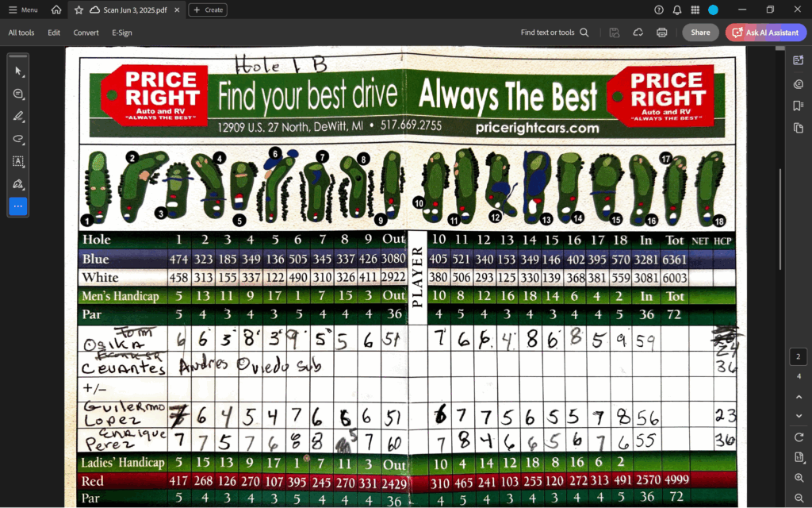Click the 'NET' column header
Viewport: 812px width, 508px height.
[700, 241]
